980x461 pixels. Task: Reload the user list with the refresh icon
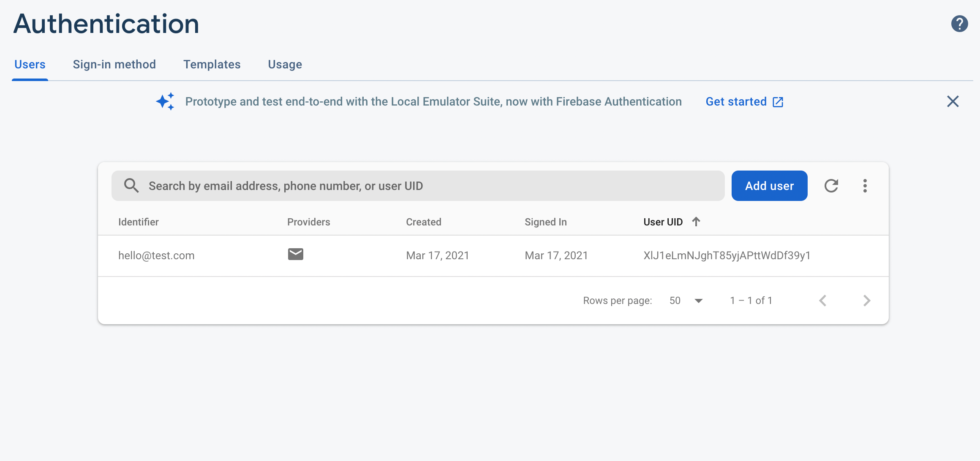(831, 186)
